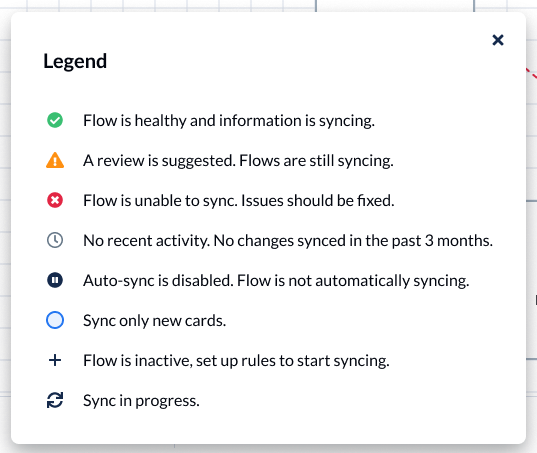
Task: Select 'Sync only new cards' legend entry
Action: 154,320
